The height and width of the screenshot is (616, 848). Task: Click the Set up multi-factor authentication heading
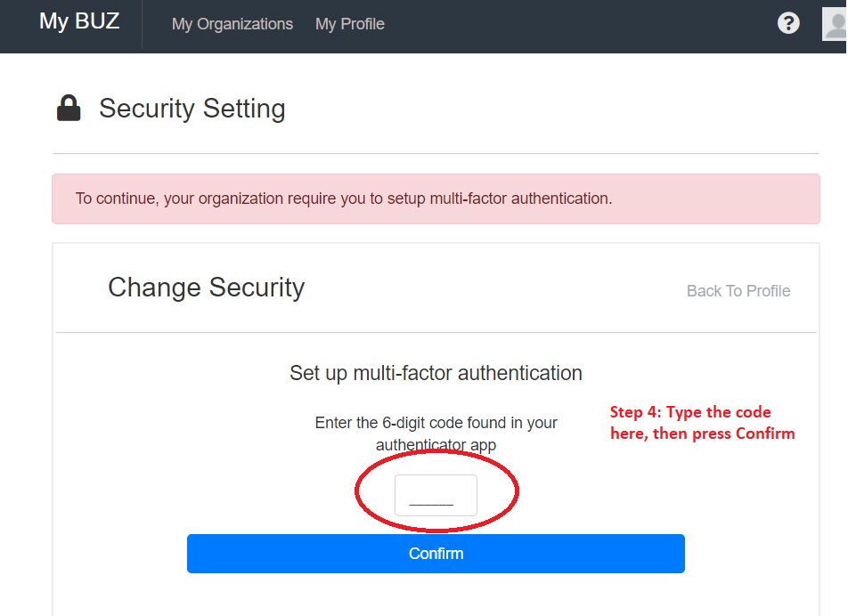pos(436,373)
